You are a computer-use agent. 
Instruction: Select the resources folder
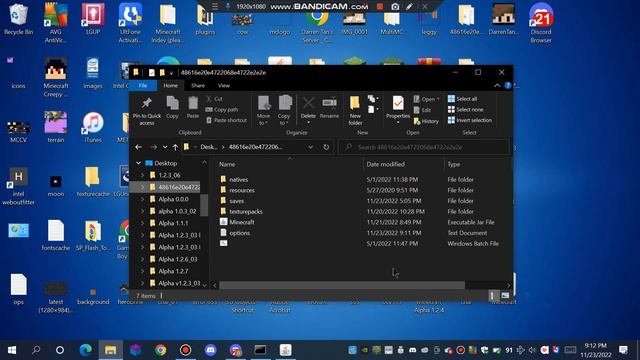point(242,190)
